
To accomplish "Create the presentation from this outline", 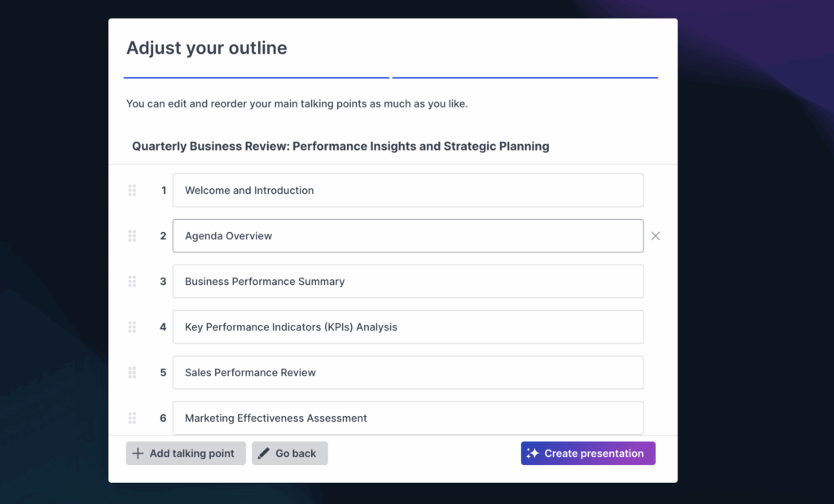I will 588,454.
